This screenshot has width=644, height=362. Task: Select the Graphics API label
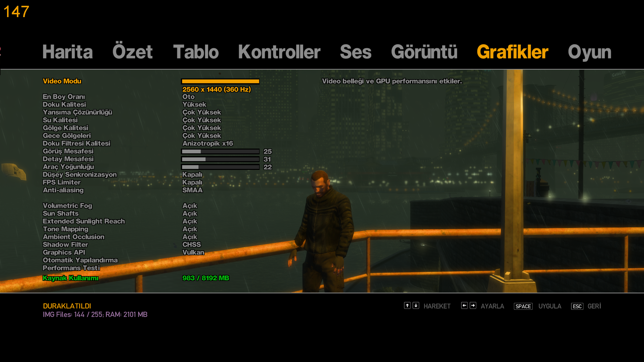pos(64,252)
